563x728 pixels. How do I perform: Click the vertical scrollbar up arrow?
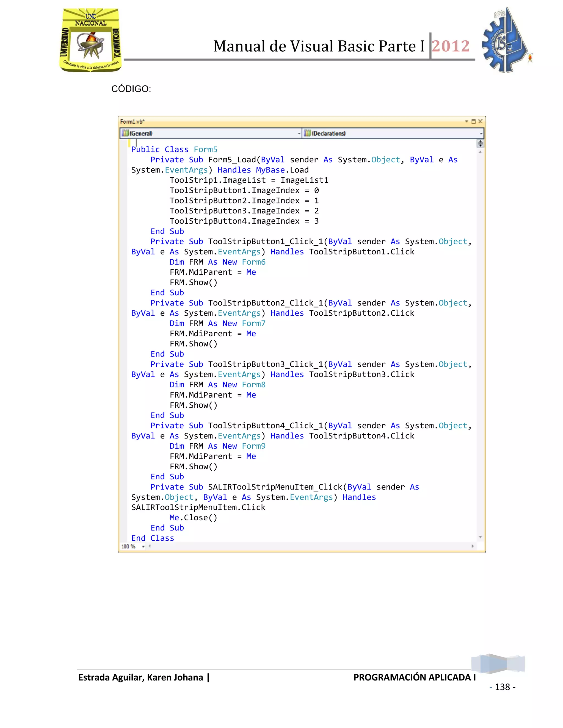point(480,152)
